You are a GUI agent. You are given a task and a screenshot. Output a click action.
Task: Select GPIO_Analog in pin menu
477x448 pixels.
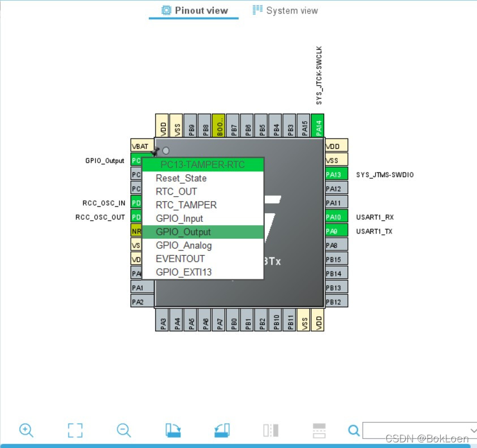[x=203, y=245]
